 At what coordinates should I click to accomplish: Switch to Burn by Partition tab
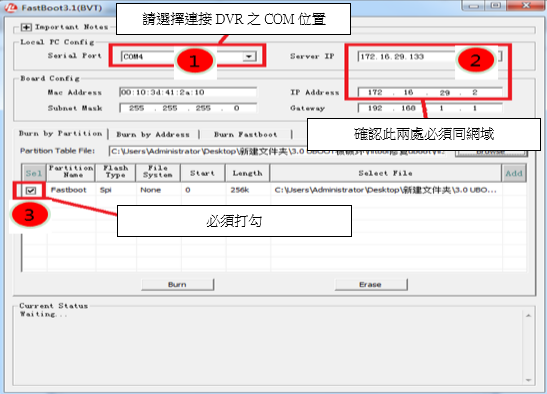click(x=61, y=134)
